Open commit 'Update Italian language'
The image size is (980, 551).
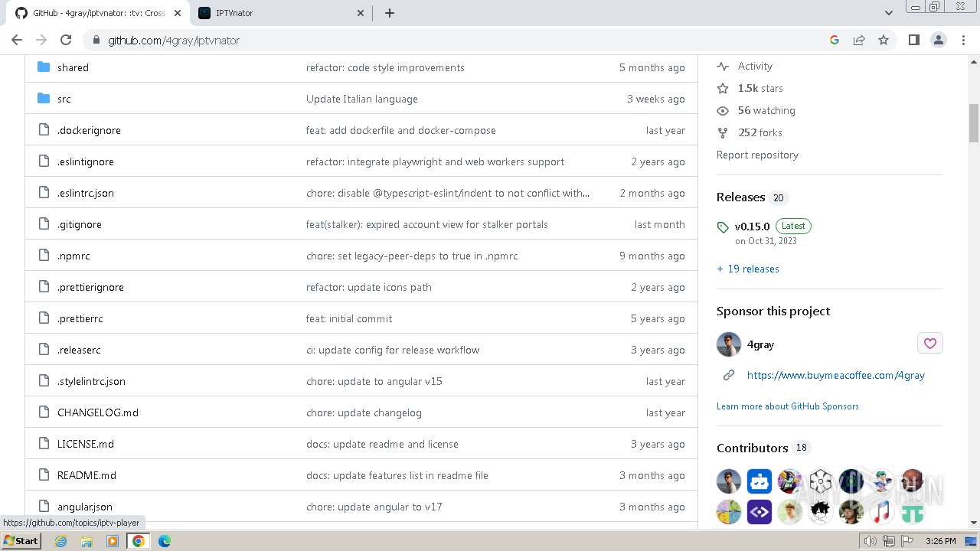pos(362,99)
